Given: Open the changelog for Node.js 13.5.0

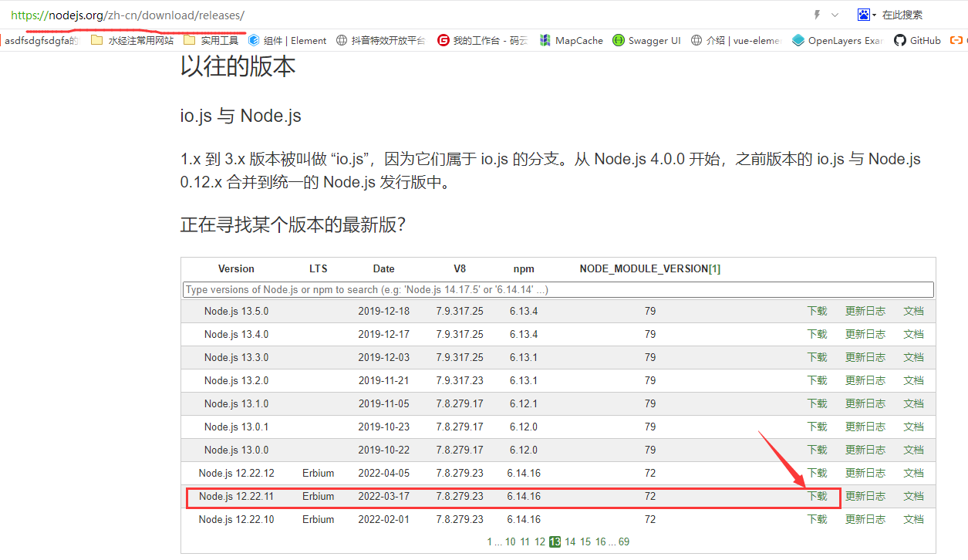Looking at the screenshot, I should [x=865, y=311].
